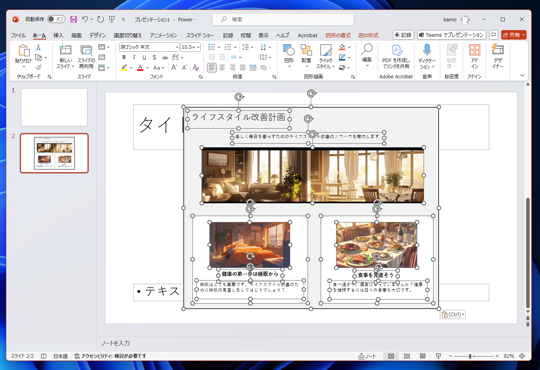
Task: Open the Design (デザイン) tab
Action: (97, 35)
